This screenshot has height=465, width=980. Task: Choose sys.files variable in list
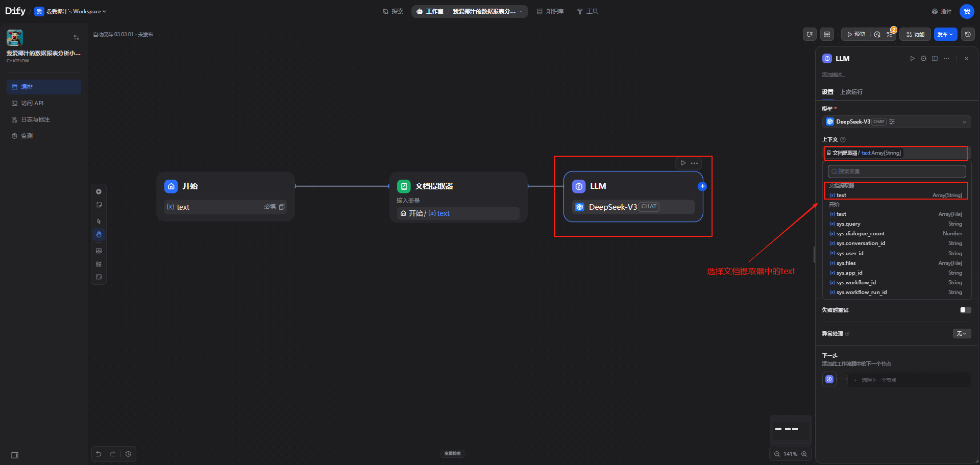coord(896,263)
